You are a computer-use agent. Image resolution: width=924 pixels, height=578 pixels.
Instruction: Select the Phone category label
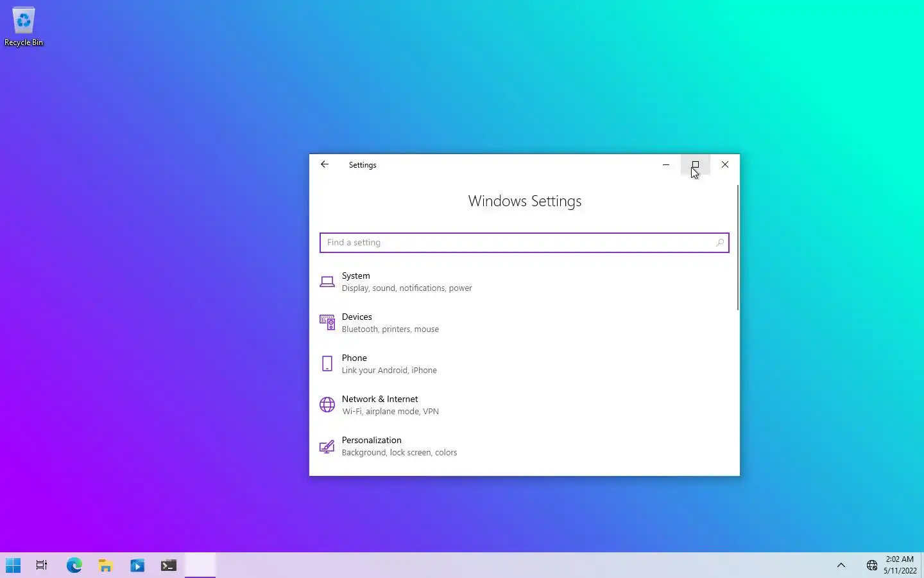(x=354, y=358)
